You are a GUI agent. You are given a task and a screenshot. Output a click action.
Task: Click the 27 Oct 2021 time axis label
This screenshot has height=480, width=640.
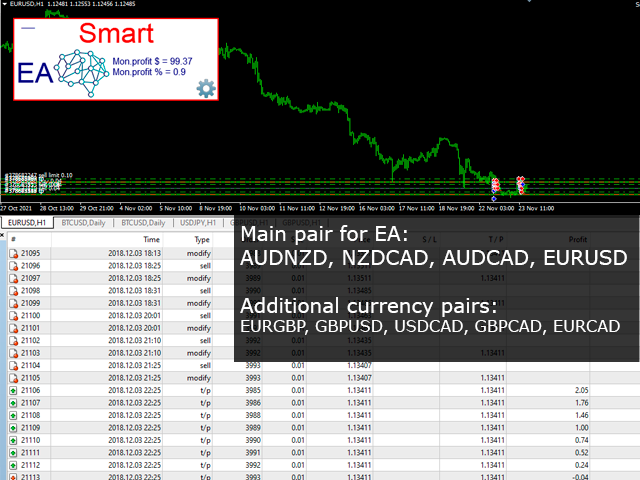point(16,209)
